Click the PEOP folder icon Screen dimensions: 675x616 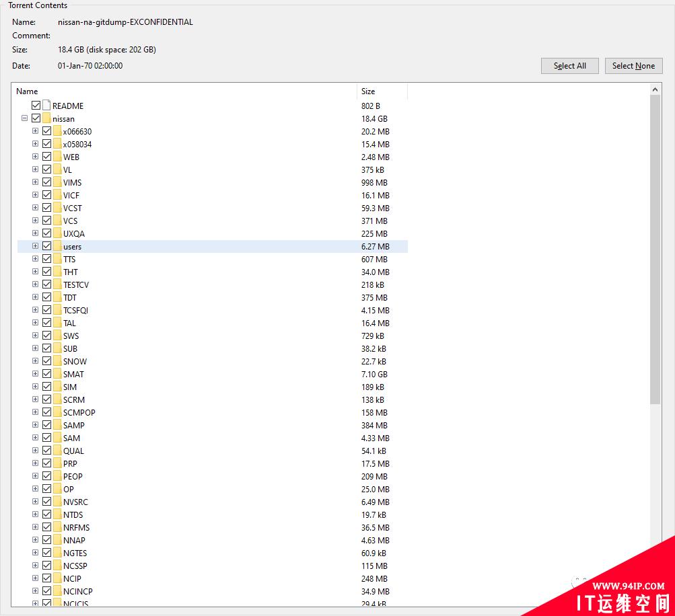pyautogui.click(x=57, y=476)
